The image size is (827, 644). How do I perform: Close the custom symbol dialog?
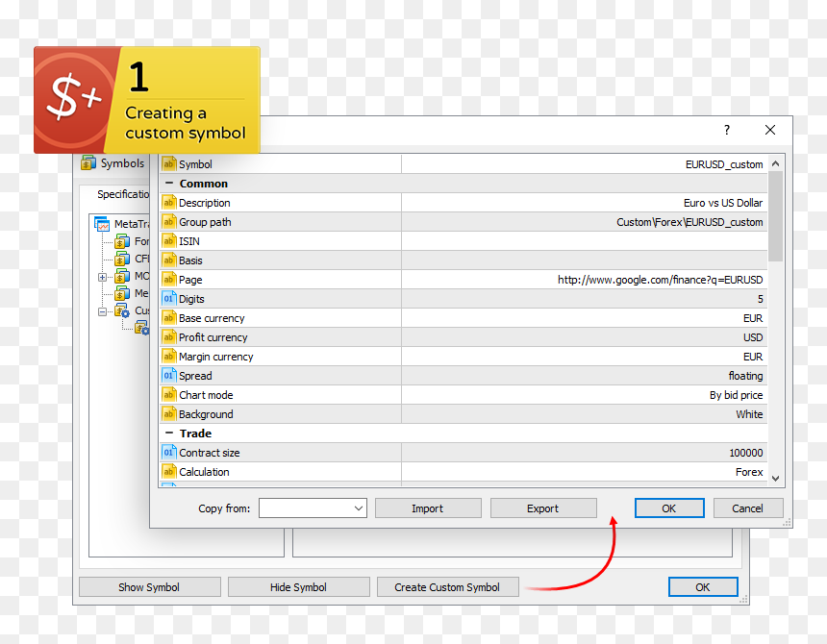click(770, 130)
